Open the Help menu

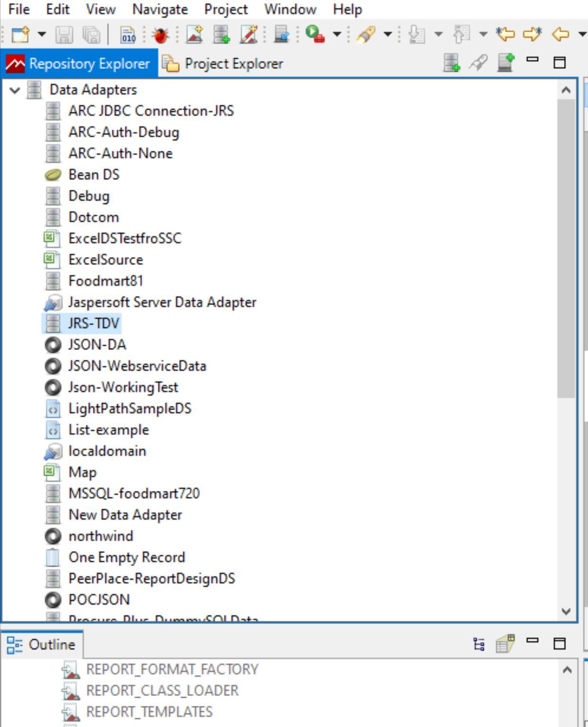[348, 9]
